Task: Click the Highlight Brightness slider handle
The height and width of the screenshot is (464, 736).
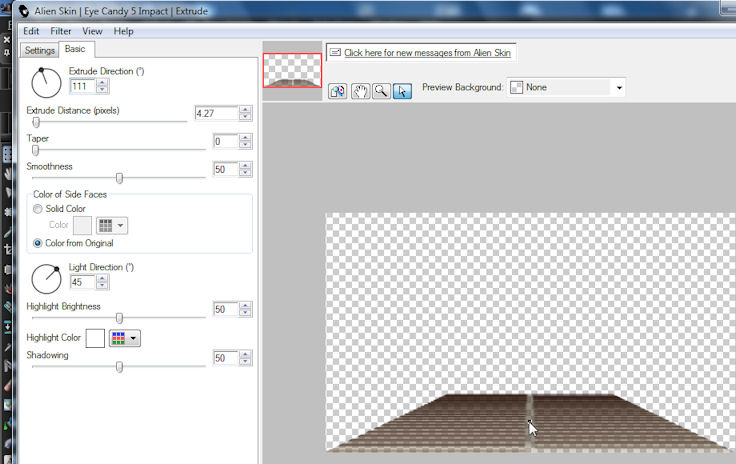Action: (119, 318)
